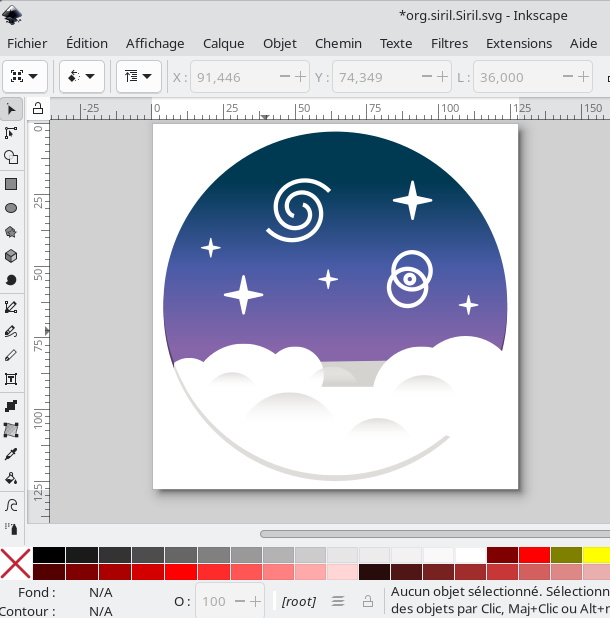Select the Shape Builder tool
Image resolution: width=610 pixels, height=618 pixels.
(11, 157)
